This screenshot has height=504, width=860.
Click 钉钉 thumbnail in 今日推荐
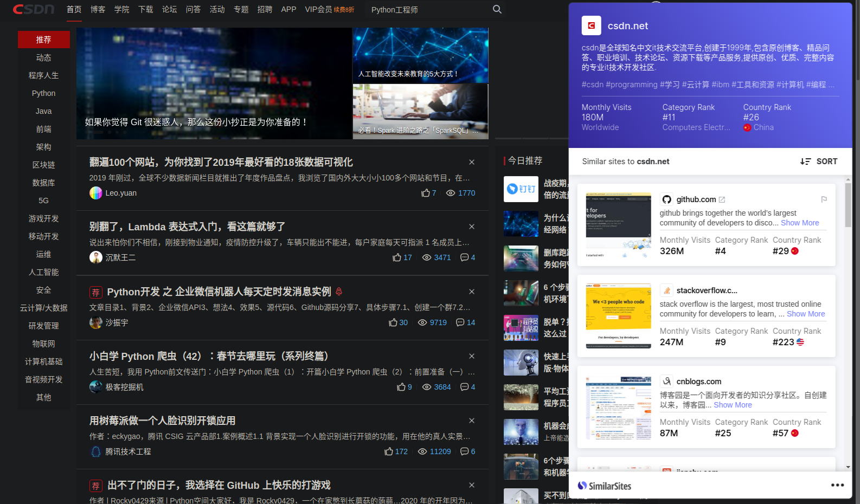pos(521,189)
